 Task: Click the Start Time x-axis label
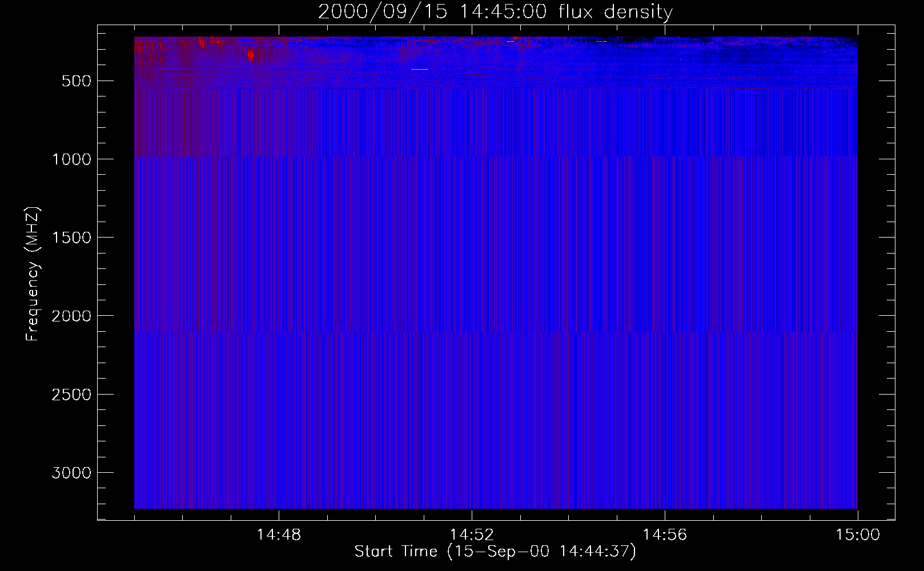pyautogui.click(x=495, y=552)
